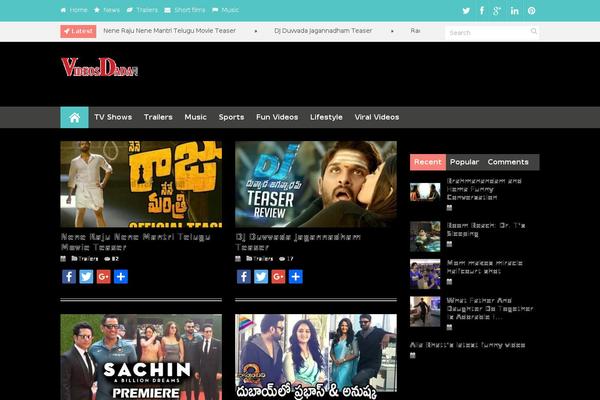Open the Pinterest icon in top header
Image resolution: width=600 pixels, height=400 pixels.
click(x=532, y=11)
